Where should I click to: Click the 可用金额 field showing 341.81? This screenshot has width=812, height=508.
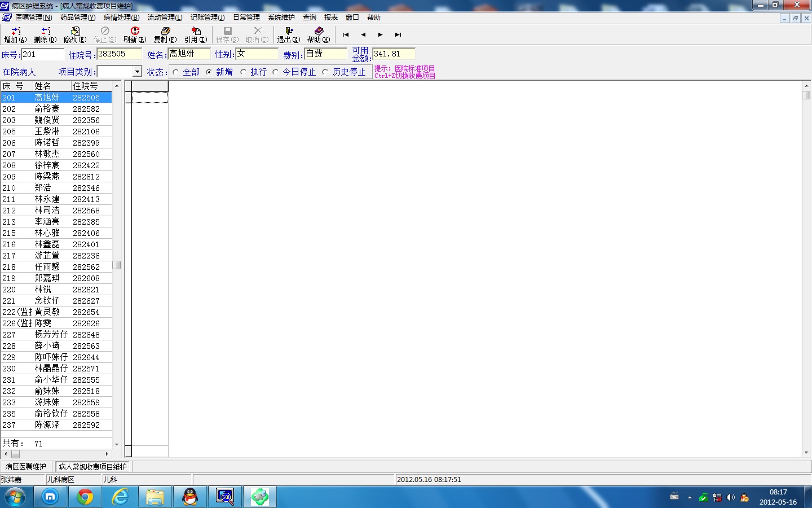394,54
